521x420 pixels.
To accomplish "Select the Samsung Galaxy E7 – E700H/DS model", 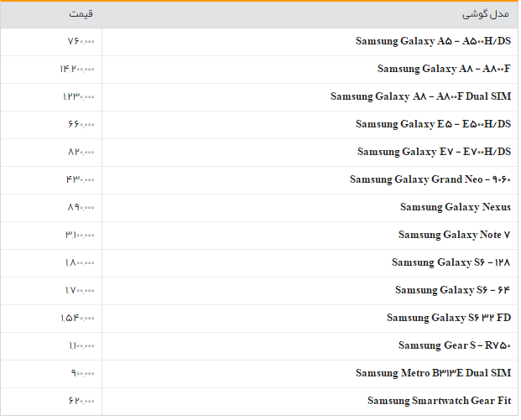I will pos(434,152).
